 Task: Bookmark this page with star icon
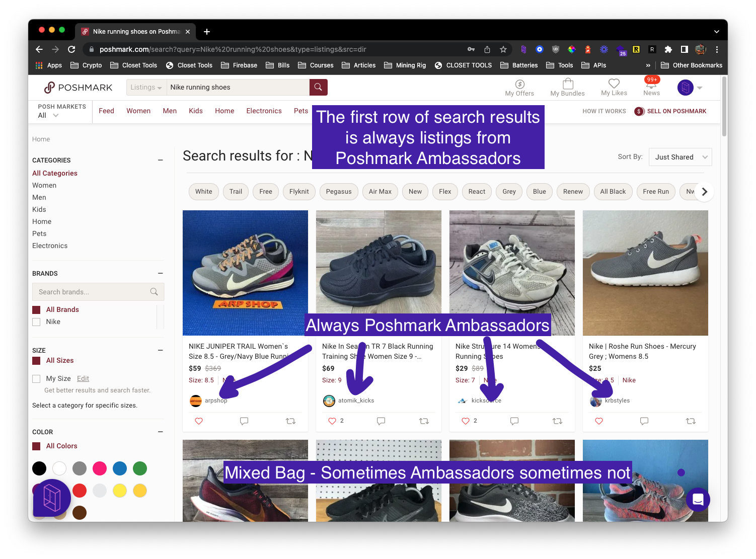click(x=503, y=49)
